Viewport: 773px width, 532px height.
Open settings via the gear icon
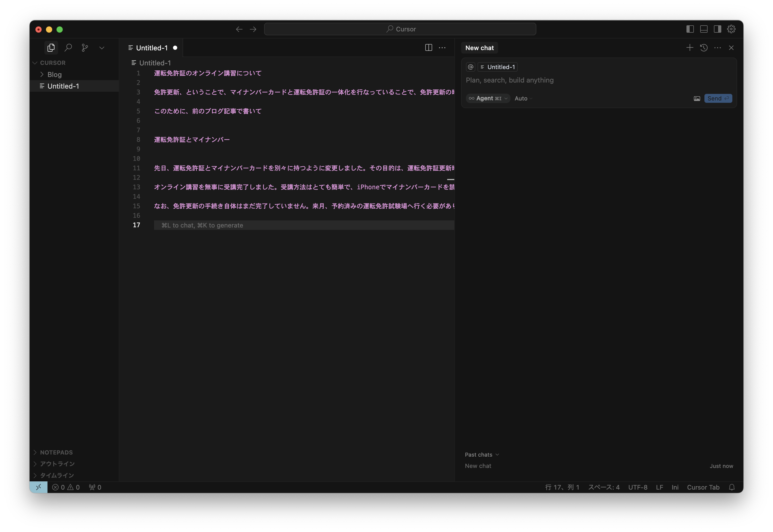click(x=731, y=29)
